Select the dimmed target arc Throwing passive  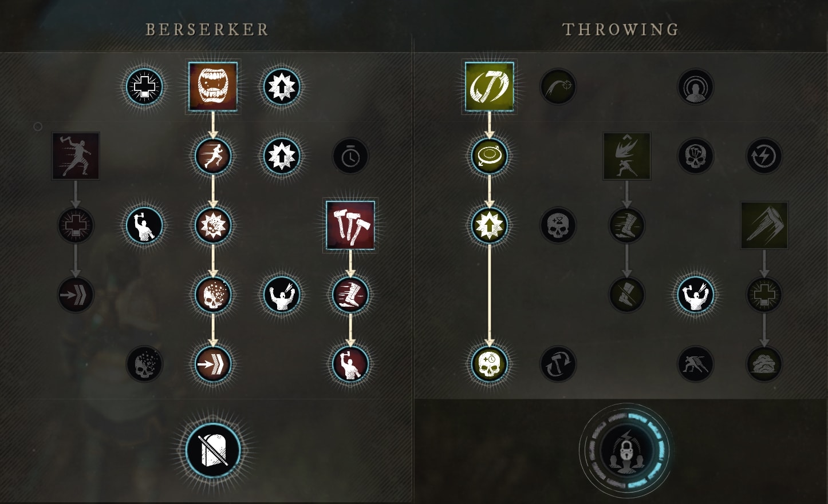pos(558,87)
